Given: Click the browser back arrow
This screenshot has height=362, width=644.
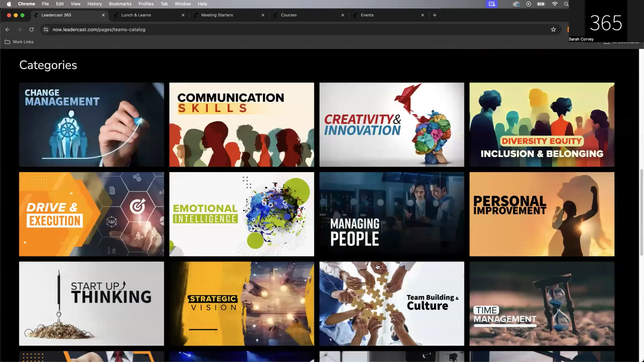Looking at the screenshot, I should coord(7,29).
